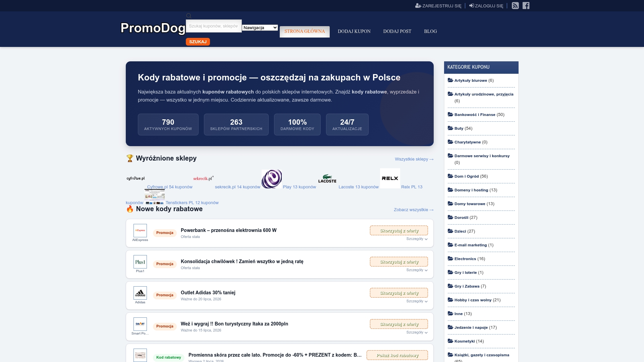This screenshot has width=644, height=362.
Task: Open the Nawigacja dropdown
Action: 260,28
